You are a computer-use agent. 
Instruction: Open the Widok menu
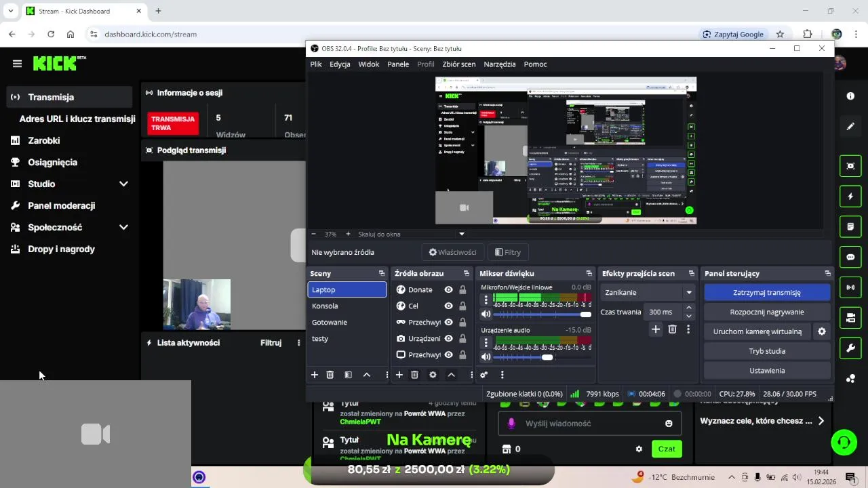369,64
